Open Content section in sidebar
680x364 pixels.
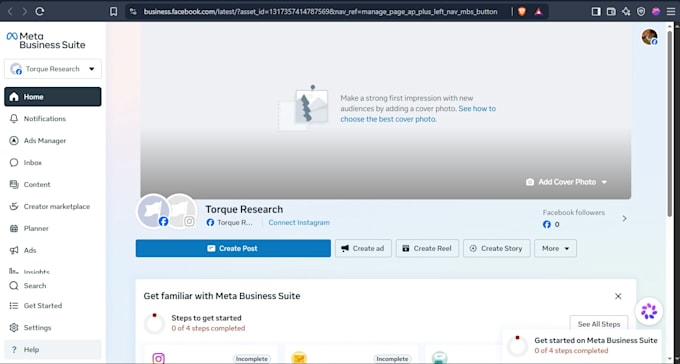click(x=53, y=184)
